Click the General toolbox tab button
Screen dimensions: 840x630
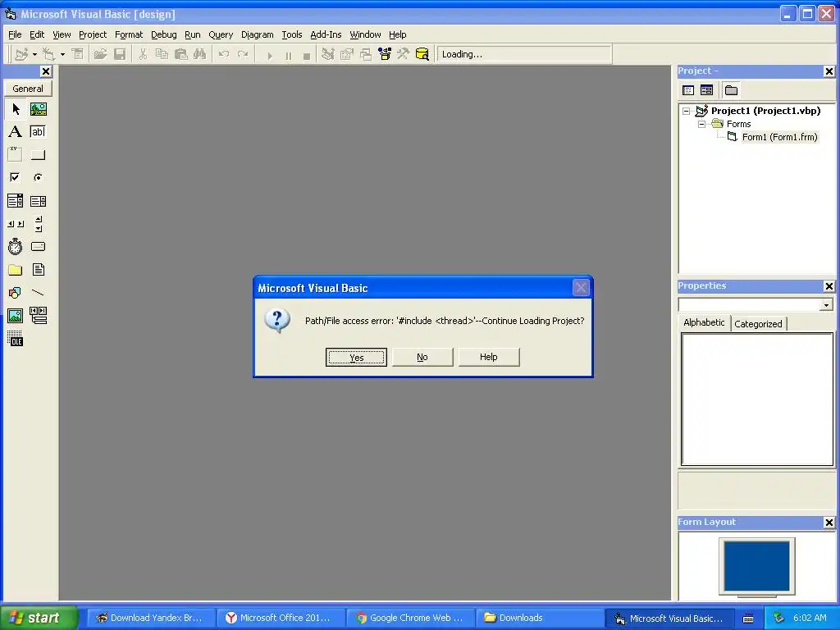pyautogui.click(x=28, y=89)
